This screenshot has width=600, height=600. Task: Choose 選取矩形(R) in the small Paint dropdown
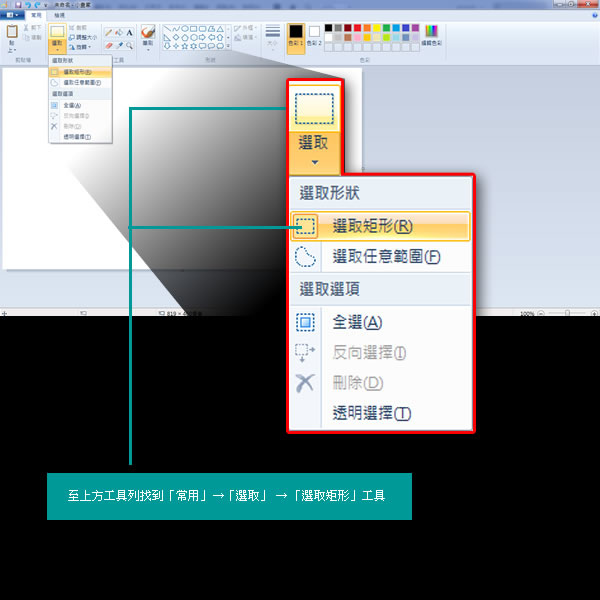coord(80,72)
